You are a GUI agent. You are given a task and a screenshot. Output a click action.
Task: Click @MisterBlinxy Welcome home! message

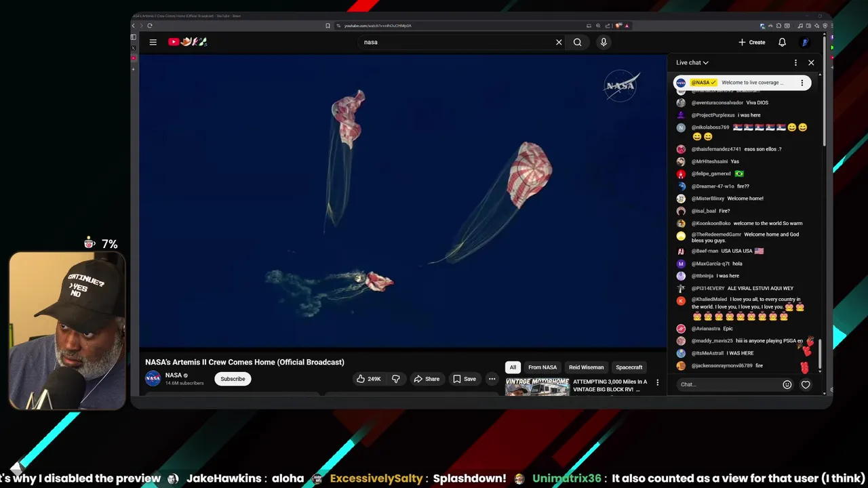(x=745, y=199)
